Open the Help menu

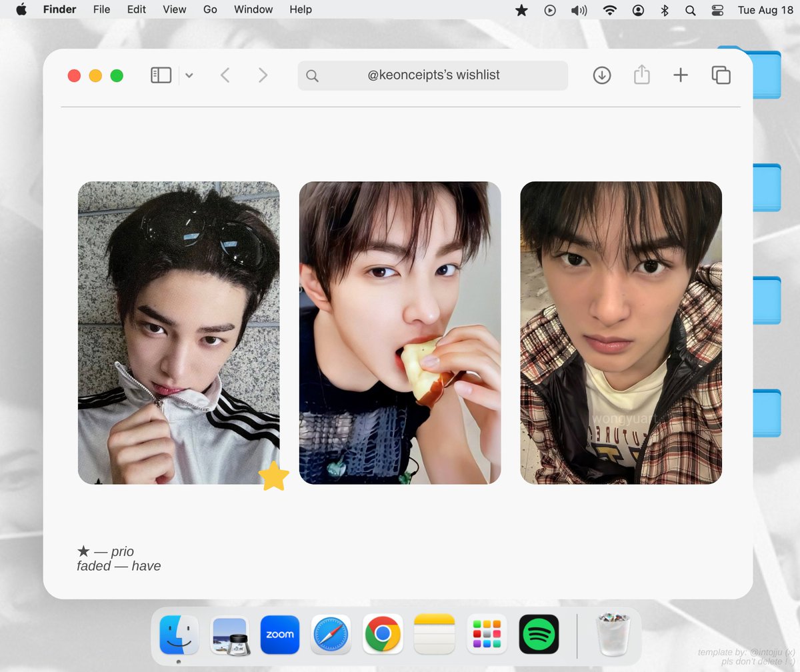(301, 9)
